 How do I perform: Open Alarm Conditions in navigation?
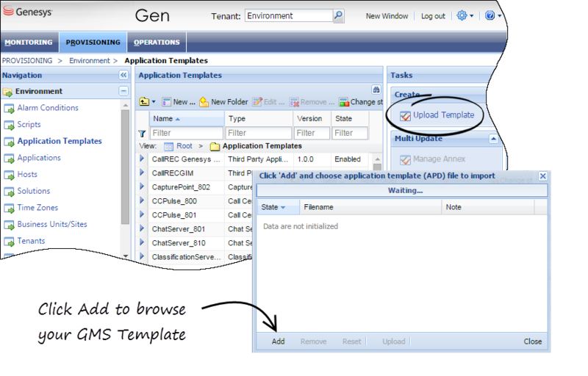(48, 108)
